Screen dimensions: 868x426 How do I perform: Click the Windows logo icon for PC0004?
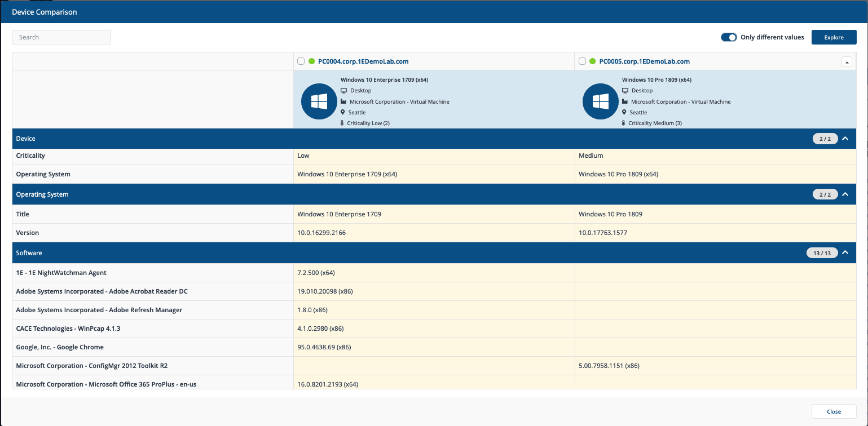pyautogui.click(x=319, y=101)
